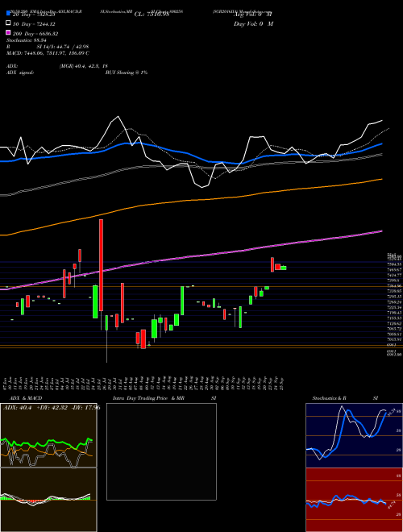
Task: Open the MACD histogram panel below ADX
Action: coord(48,500)
